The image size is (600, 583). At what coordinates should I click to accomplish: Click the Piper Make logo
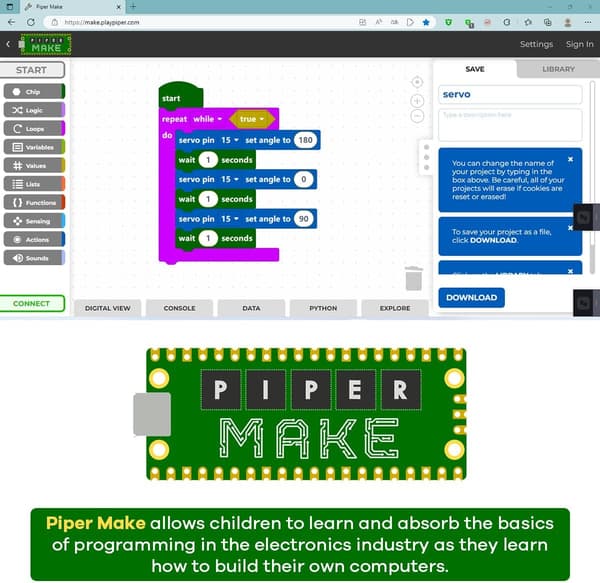click(45, 44)
